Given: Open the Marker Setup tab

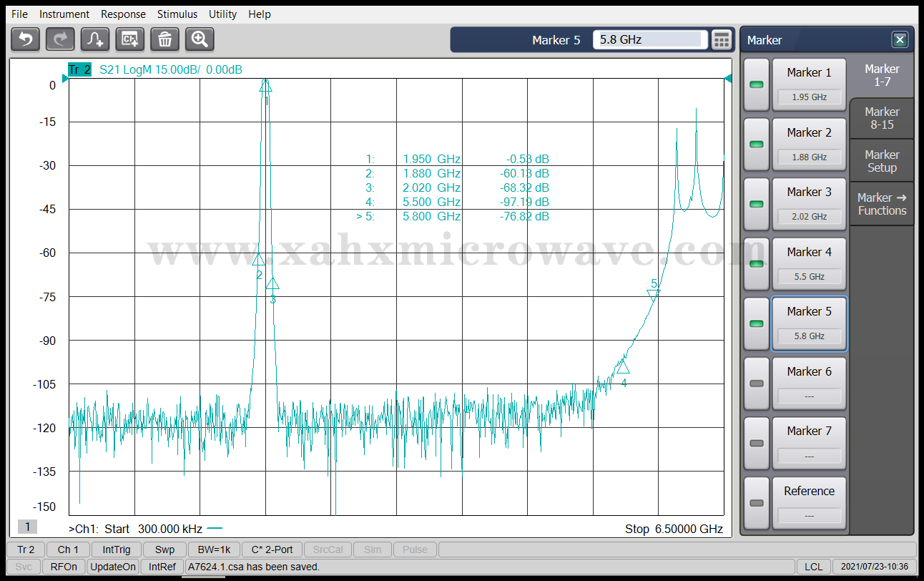Looking at the screenshot, I should coord(882,161).
